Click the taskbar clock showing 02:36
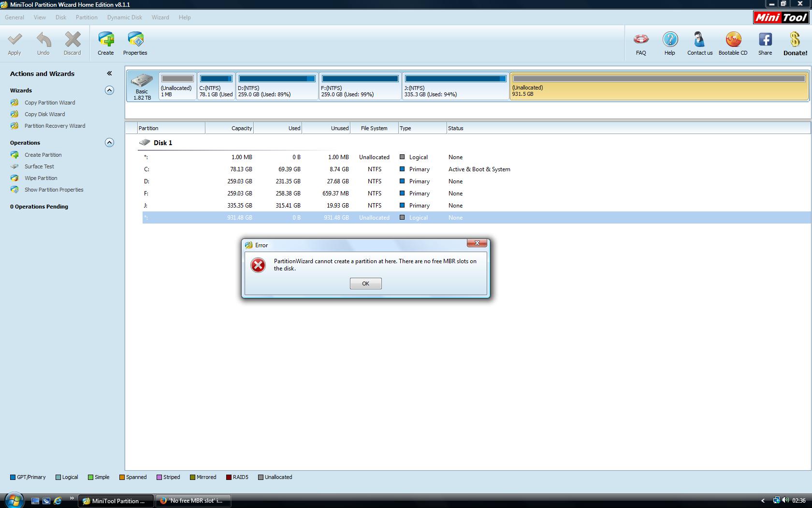 pyautogui.click(x=799, y=501)
